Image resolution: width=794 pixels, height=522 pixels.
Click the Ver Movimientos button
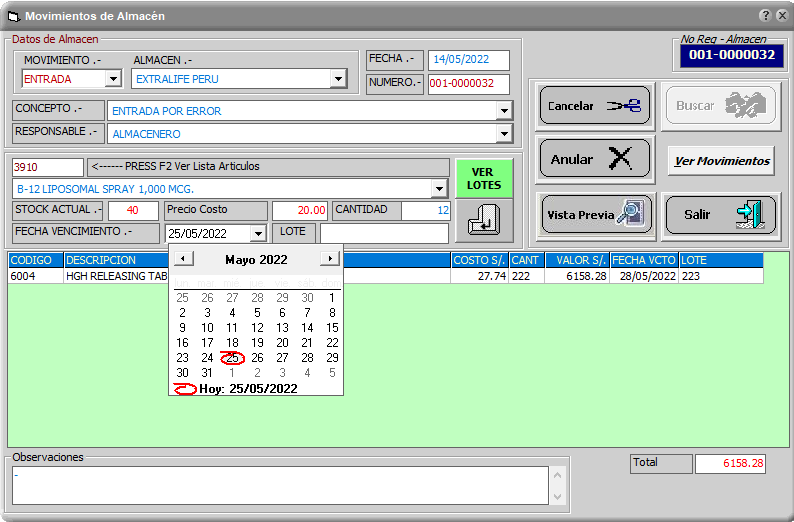[721, 161]
